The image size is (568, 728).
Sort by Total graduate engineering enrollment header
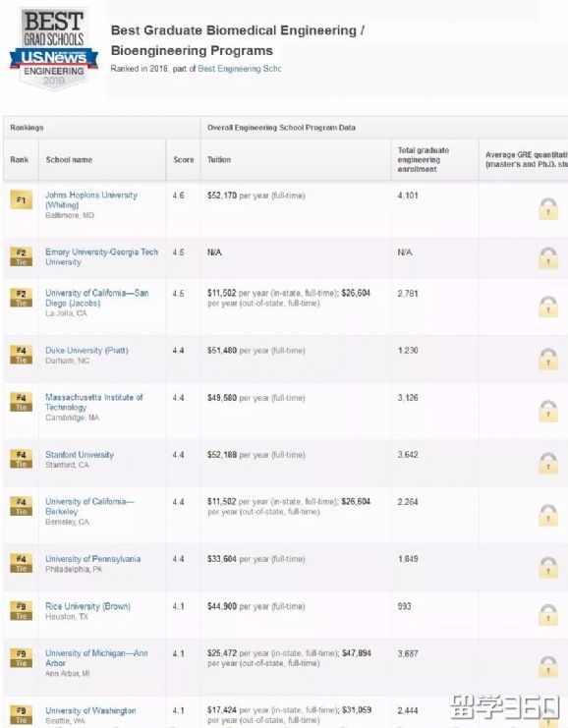pos(424,160)
